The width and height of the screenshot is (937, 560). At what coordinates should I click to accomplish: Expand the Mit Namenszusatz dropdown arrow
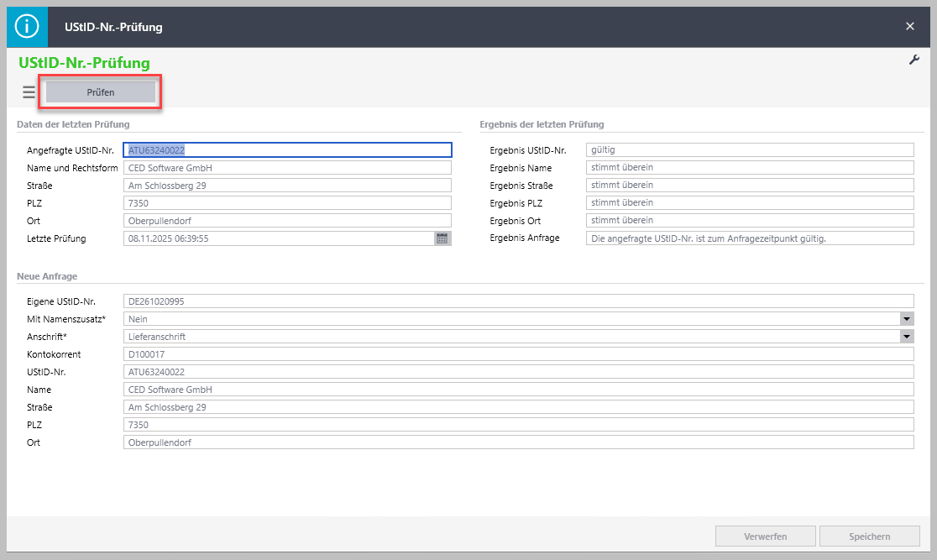click(x=907, y=319)
